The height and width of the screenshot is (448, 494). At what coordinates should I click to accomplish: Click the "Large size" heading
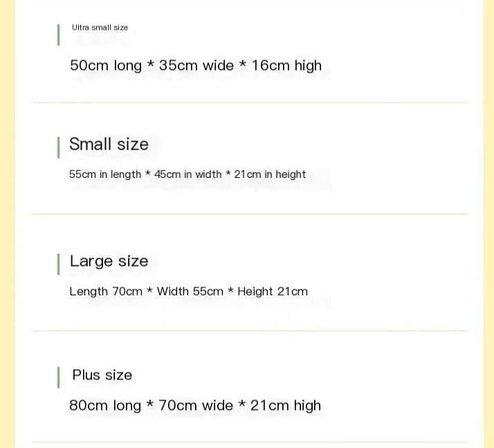(109, 261)
